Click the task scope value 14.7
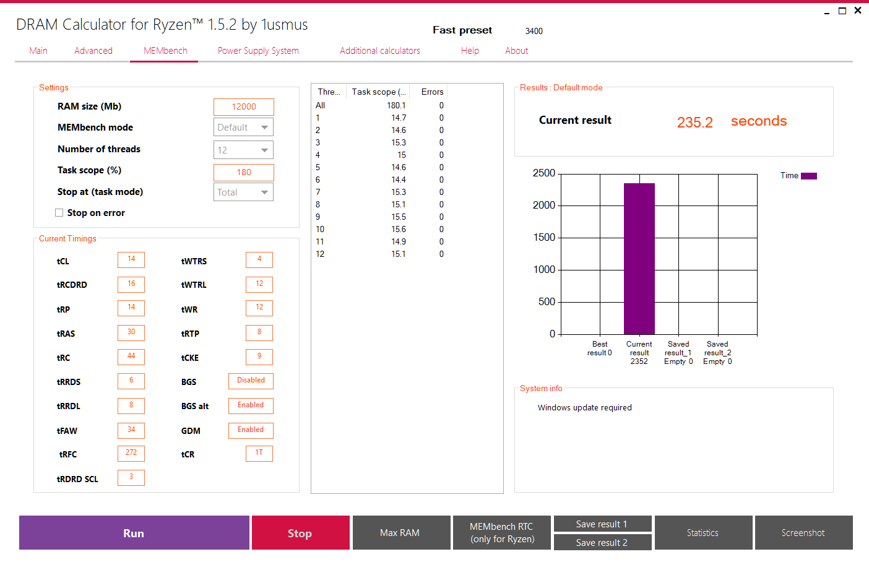 pyautogui.click(x=399, y=118)
